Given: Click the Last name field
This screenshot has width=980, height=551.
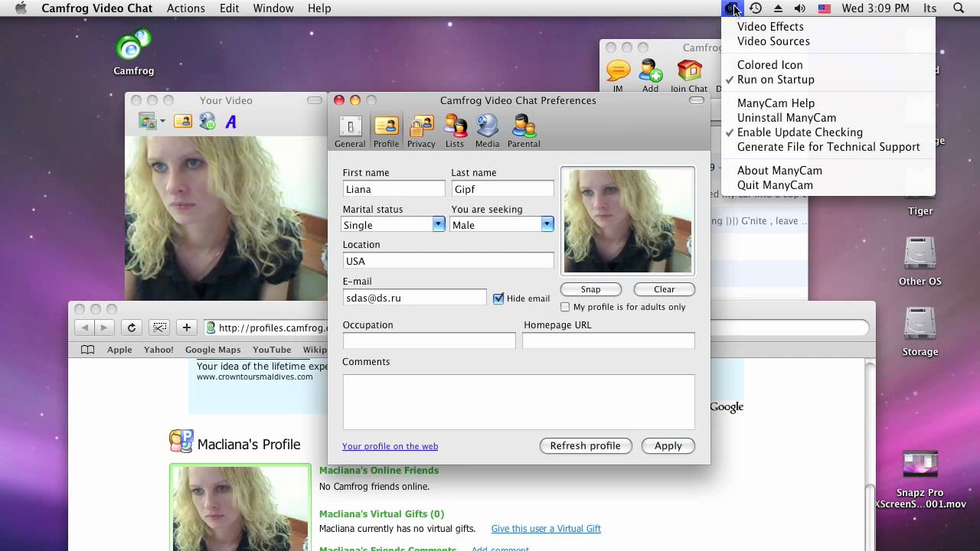Looking at the screenshot, I should tap(502, 189).
